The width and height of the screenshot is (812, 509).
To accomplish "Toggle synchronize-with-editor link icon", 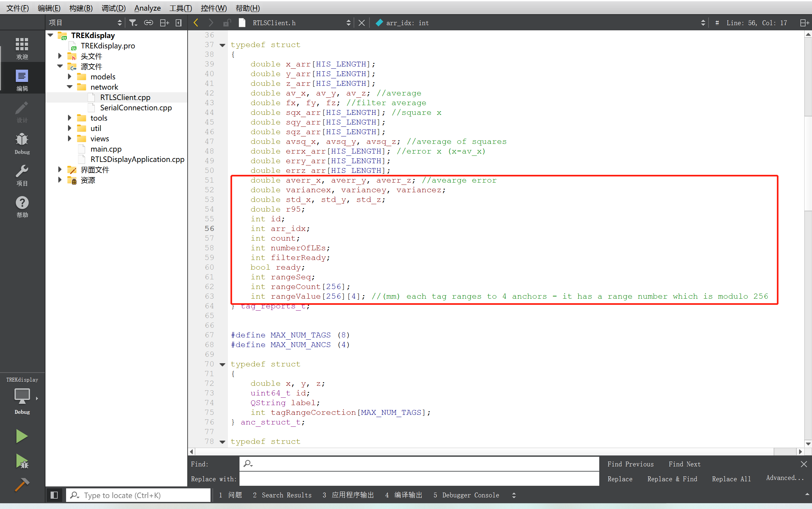I will coord(148,23).
